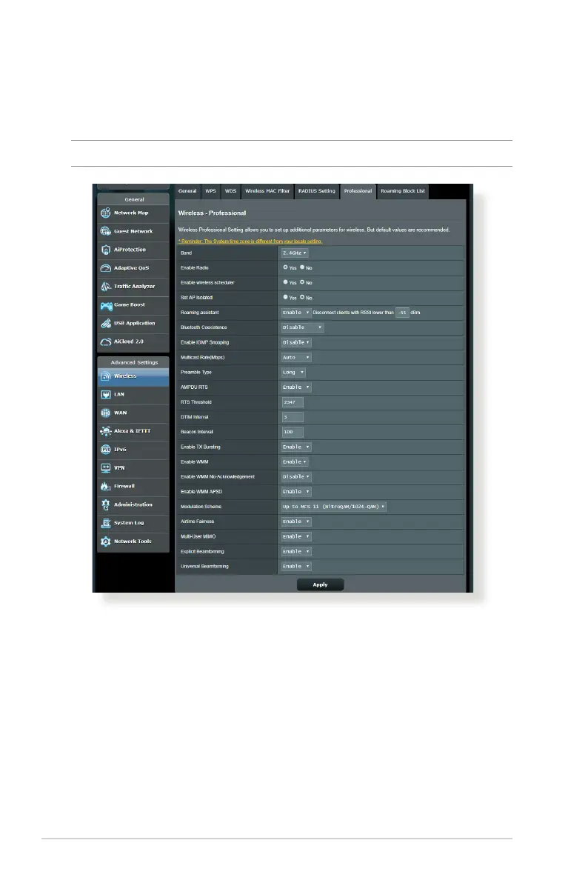Set Enable Radio to No
Screen dimensions: 588x886
[302, 267]
